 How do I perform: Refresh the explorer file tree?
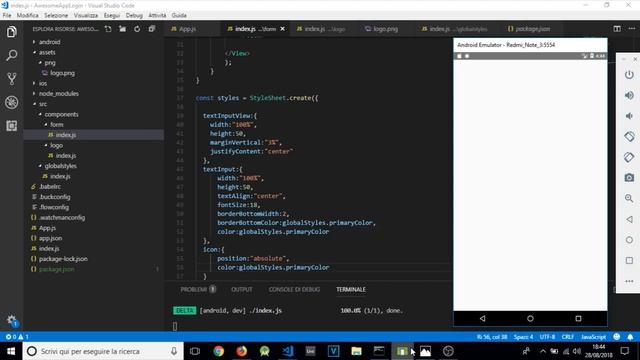pos(137,29)
